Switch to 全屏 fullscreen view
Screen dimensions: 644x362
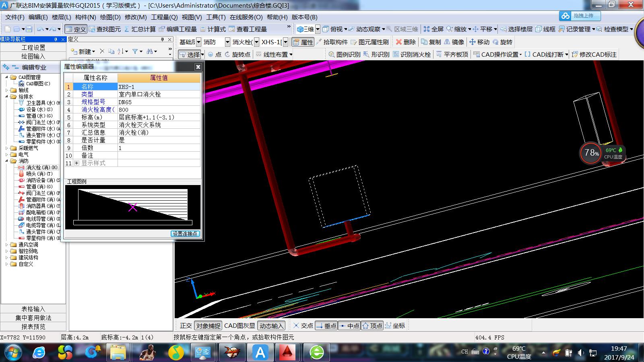click(433, 29)
